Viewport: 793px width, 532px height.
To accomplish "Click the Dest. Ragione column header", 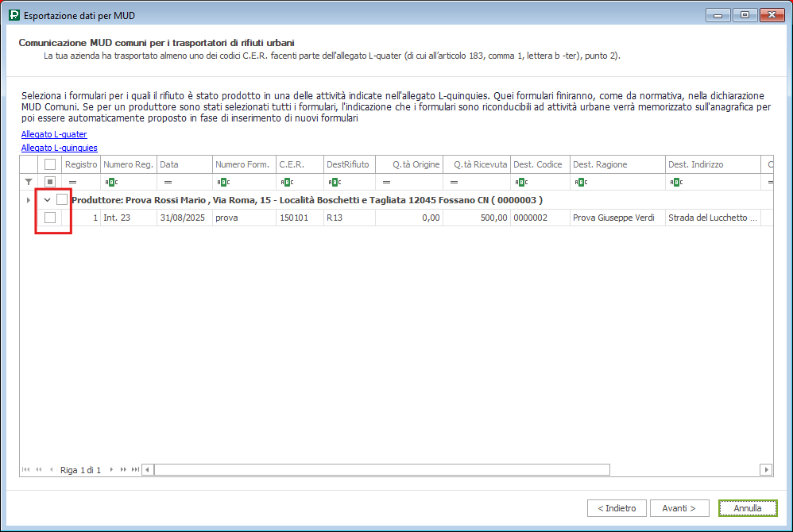I will (x=617, y=164).
